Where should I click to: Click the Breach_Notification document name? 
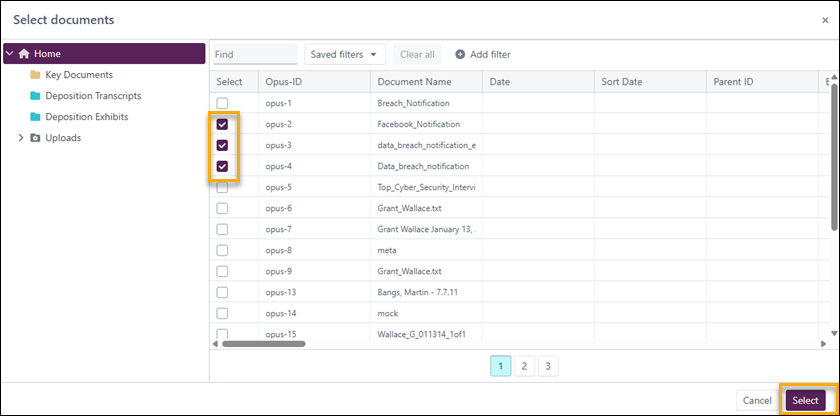click(414, 103)
